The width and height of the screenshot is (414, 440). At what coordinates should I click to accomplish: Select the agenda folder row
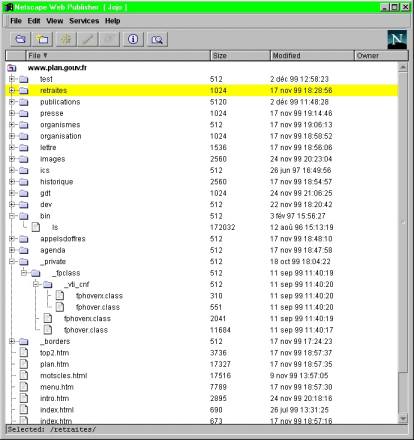tap(202, 250)
